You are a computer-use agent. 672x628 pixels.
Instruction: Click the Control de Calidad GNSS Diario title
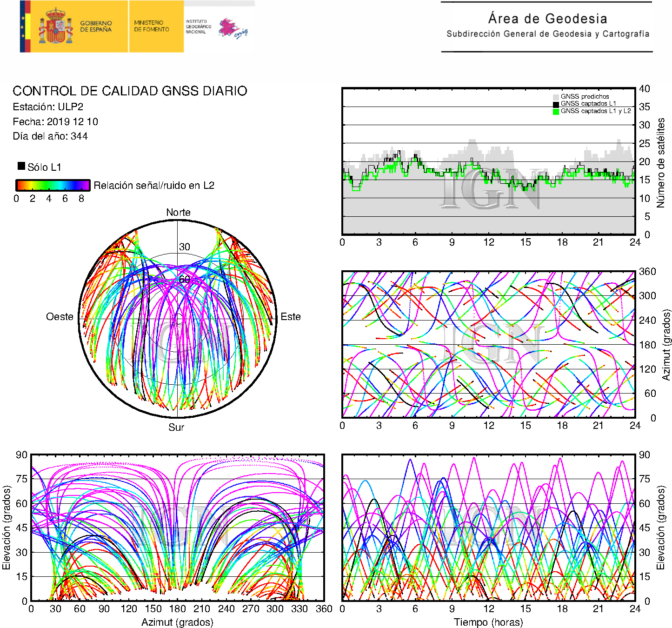pyautogui.click(x=130, y=91)
